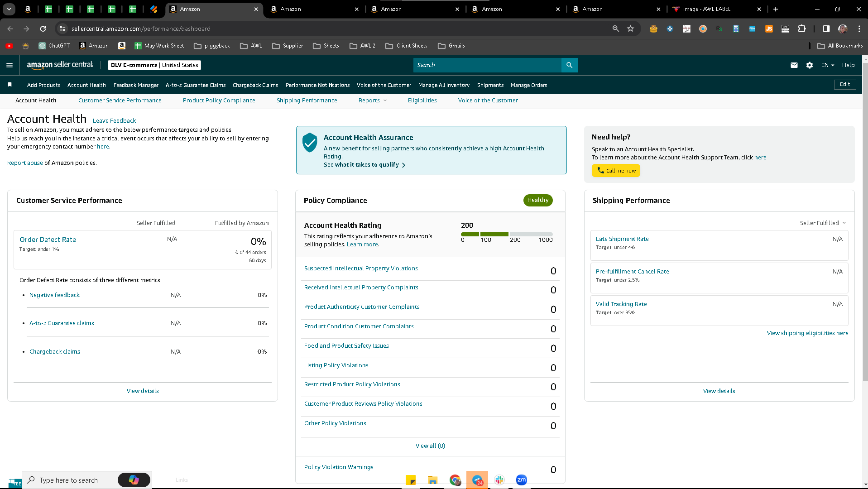868x489 pixels.
Task: Click the Windows Type here to search box
Action: [x=69, y=480]
